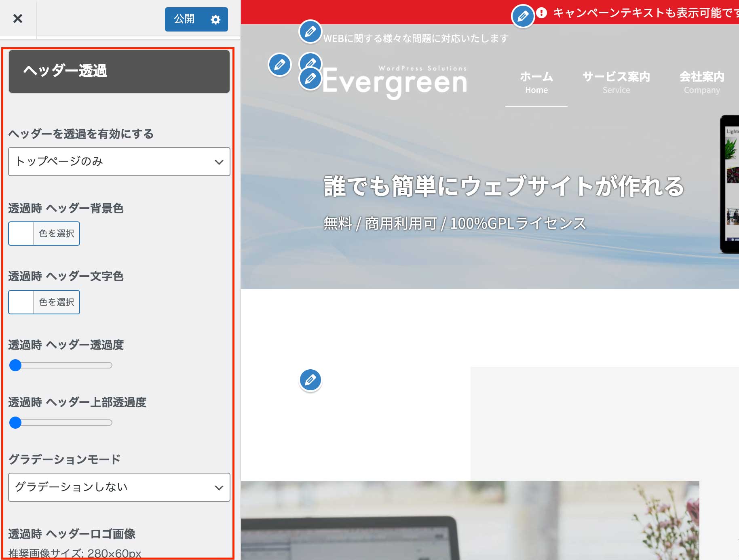739x560 pixels.
Task: Click the leftmost edit pencil in the header
Action: tap(279, 65)
